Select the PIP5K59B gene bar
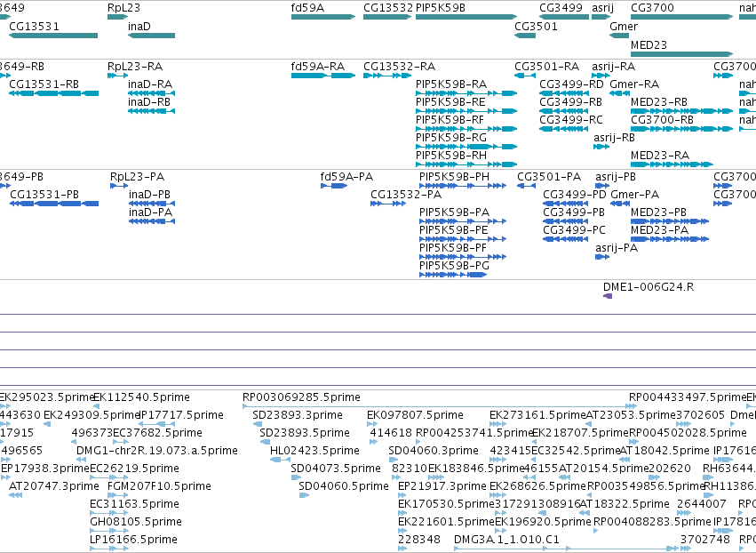 coord(466,17)
